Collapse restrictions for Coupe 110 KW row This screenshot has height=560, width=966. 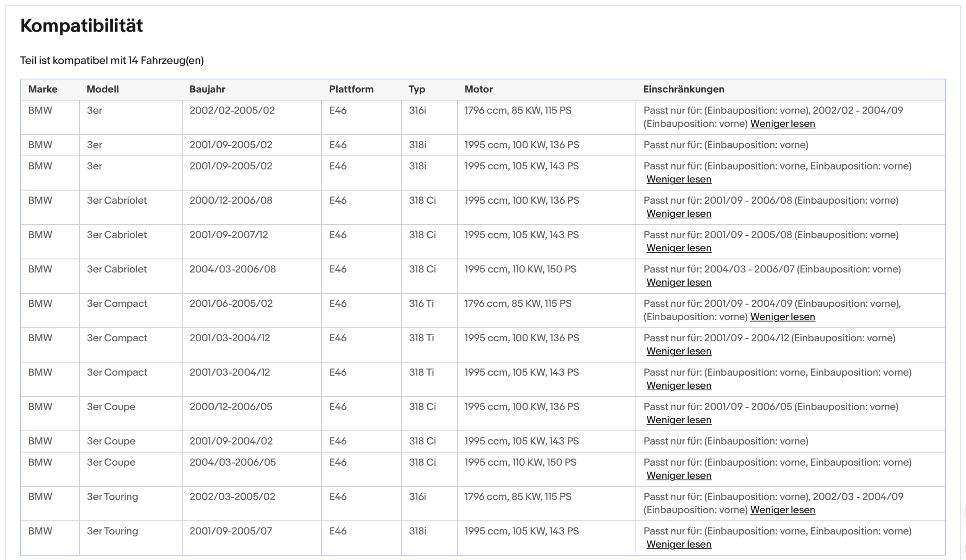click(679, 476)
